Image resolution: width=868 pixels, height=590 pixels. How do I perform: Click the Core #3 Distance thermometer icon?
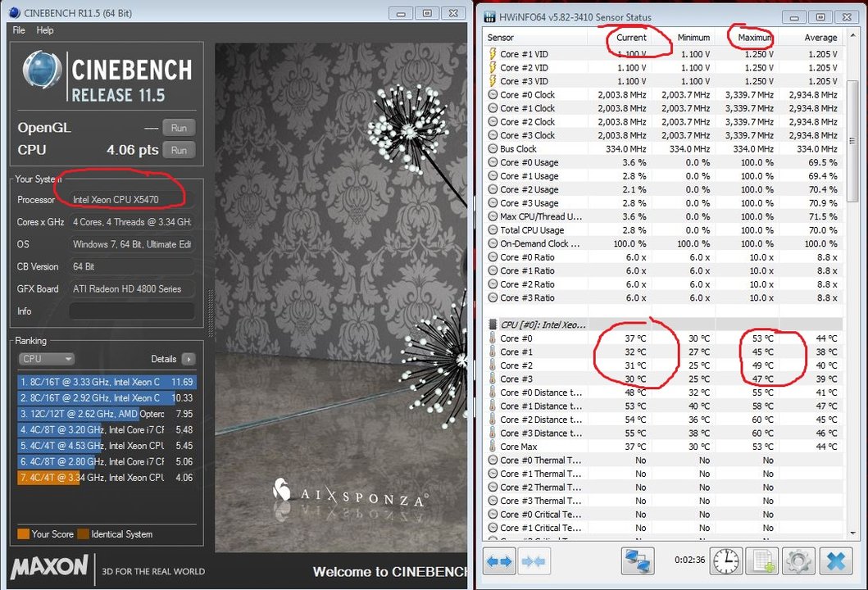pos(492,433)
